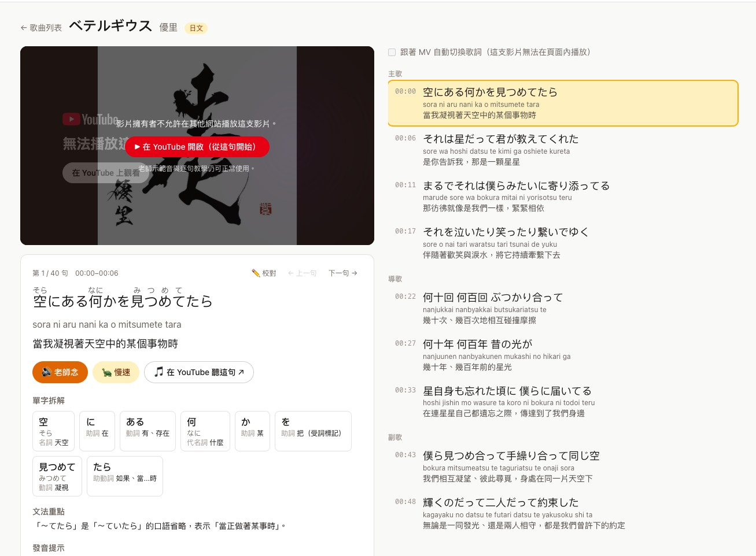
Task: Click the 主歌 section label
Action: point(395,74)
